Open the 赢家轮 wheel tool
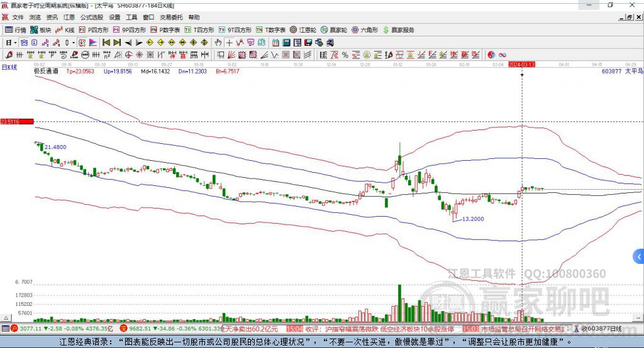Image resolution: width=644 pixels, height=348 pixels. coord(334,30)
